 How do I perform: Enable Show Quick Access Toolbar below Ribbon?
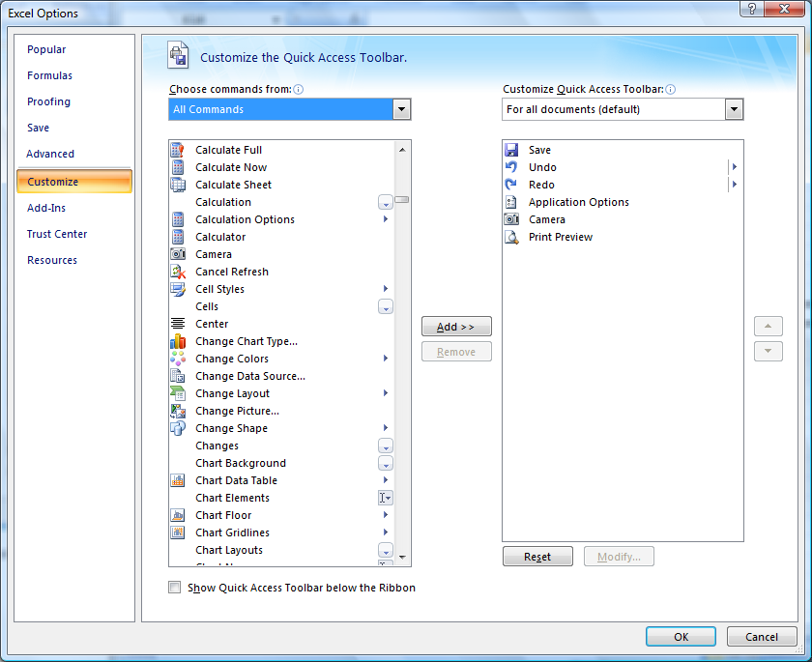(175, 587)
